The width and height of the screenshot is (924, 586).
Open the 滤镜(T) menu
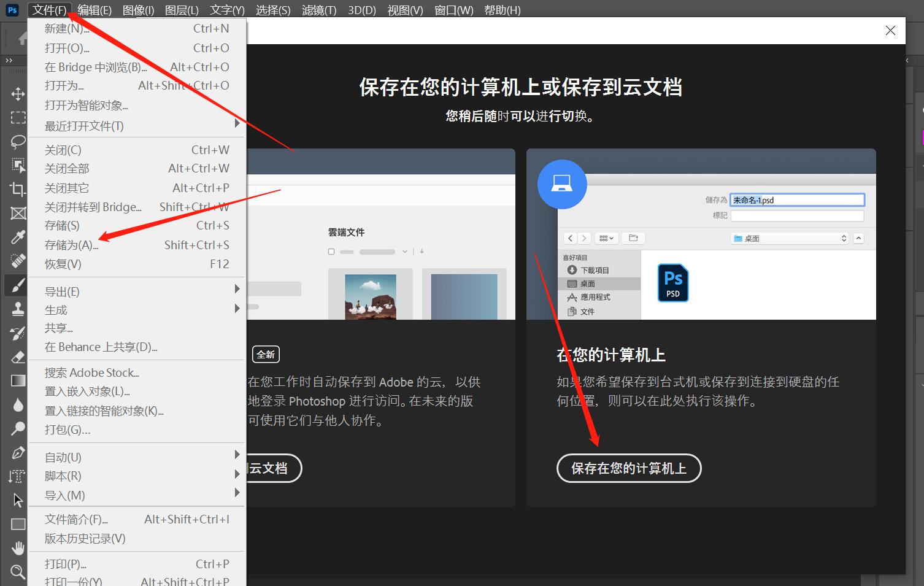tap(318, 10)
